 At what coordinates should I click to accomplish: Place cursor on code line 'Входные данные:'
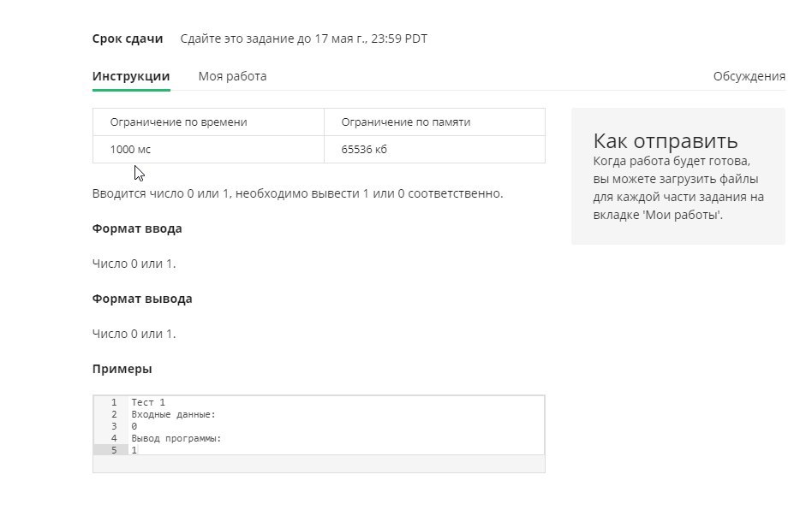click(x=173, y=414)
